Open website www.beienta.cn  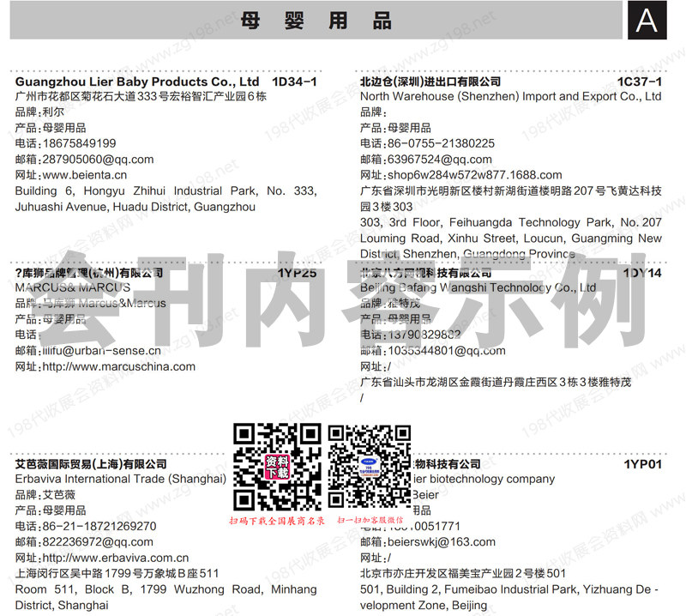click(x=85, y=175)
